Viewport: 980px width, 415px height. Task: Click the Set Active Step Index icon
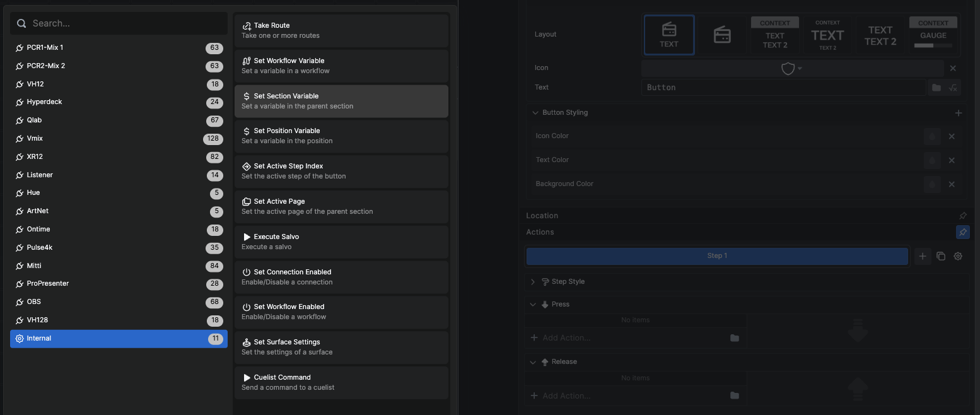[247, 167]
